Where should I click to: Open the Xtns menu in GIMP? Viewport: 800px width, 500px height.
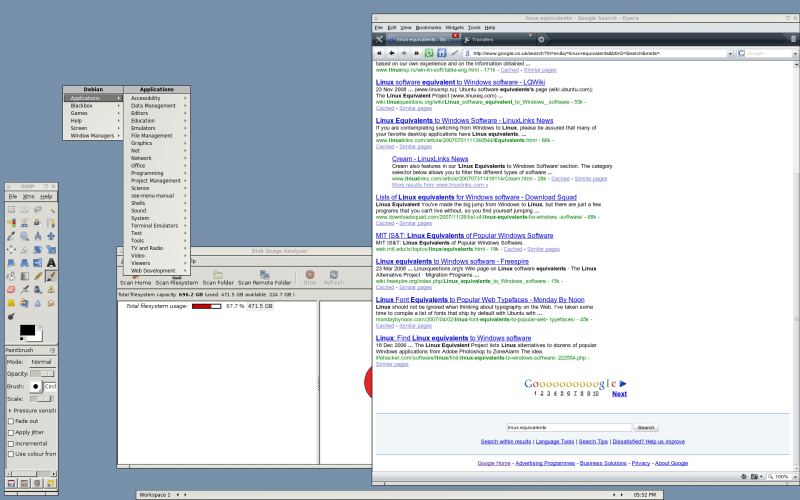(x=28, y=196)
